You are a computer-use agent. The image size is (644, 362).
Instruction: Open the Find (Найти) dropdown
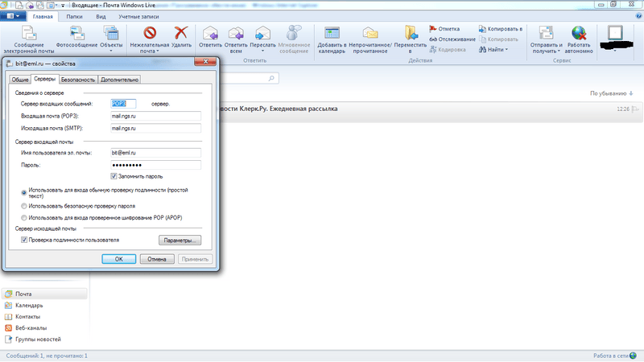coord(493,50)
